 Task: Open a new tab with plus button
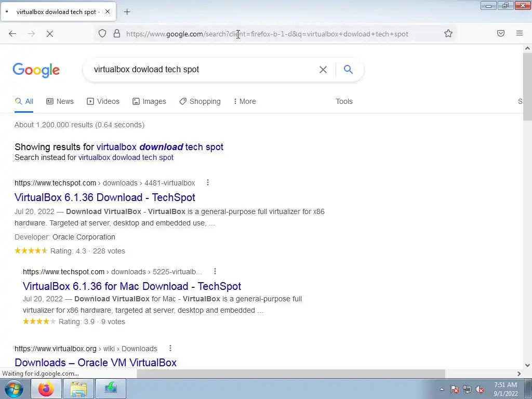point(127,12)
